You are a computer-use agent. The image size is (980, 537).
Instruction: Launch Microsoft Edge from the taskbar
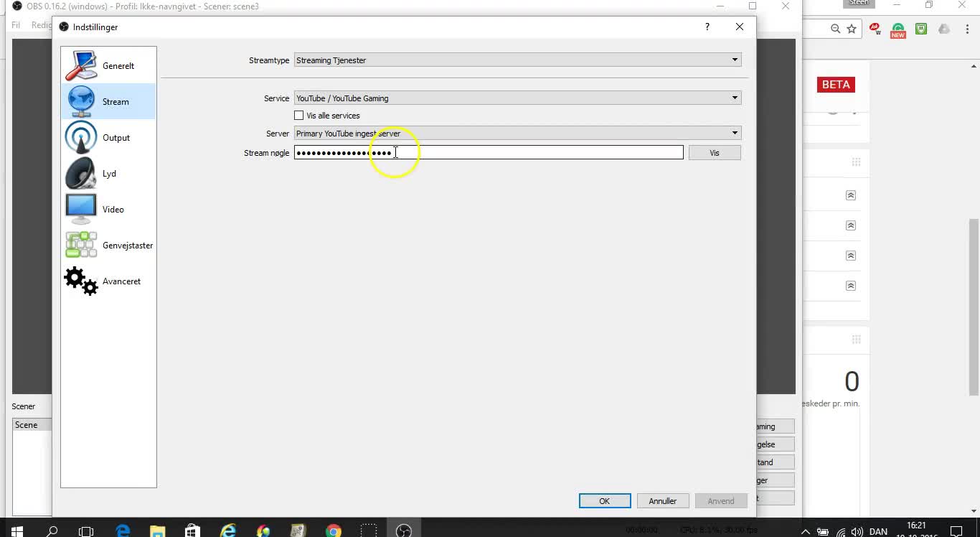[x=123, y=531]
